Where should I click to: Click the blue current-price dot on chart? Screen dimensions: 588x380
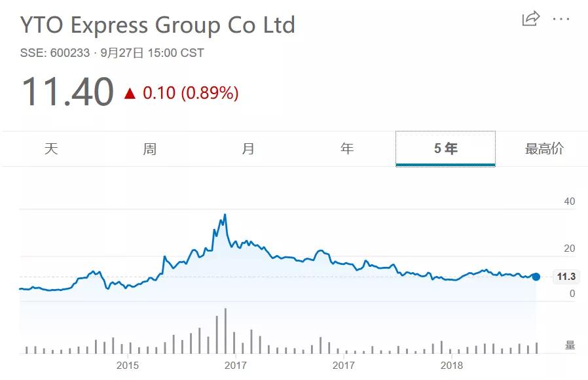coord(536,277)
